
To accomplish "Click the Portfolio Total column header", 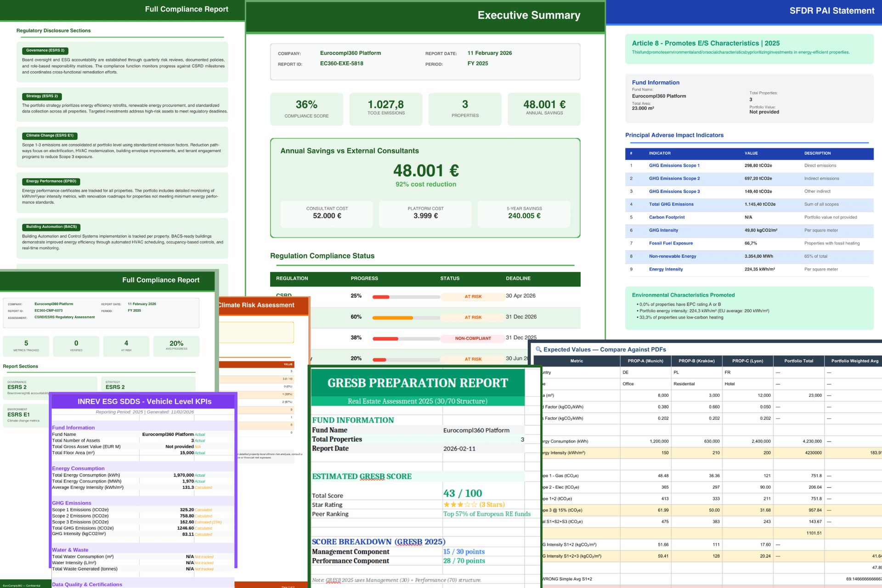I will point(798,361).
